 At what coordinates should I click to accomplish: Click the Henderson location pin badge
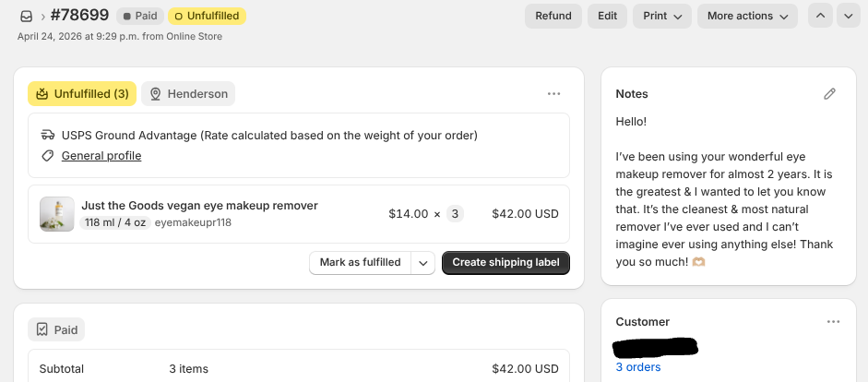(x=188, y=94)
